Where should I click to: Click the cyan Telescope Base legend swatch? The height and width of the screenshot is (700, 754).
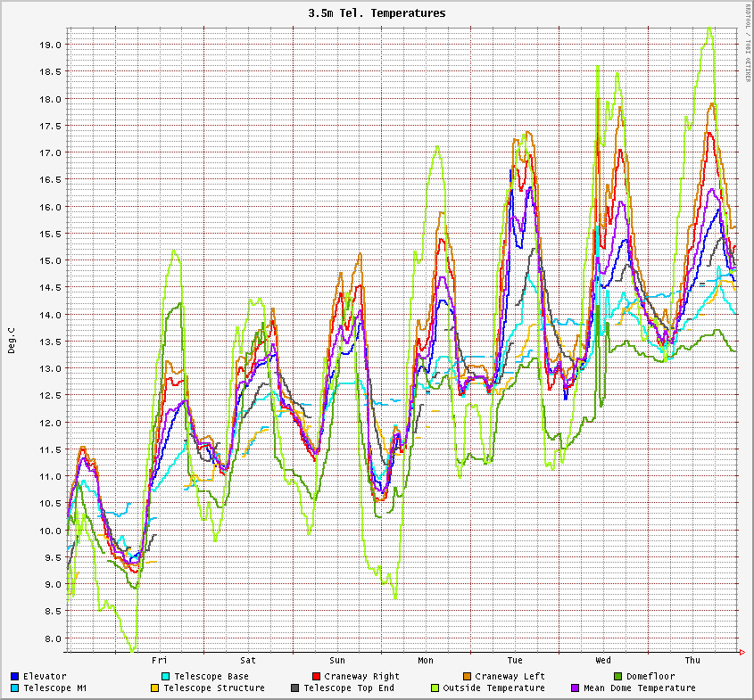[166, 676]
